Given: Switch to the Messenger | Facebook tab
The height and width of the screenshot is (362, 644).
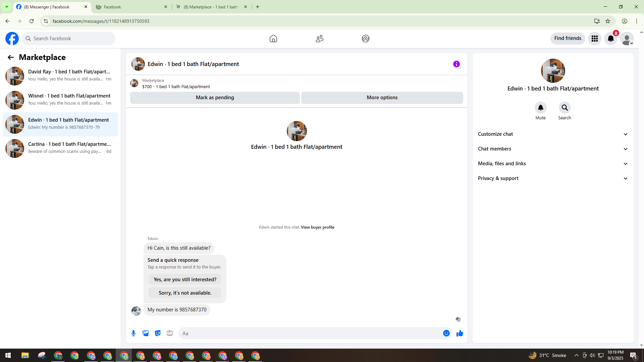Looking at the screenshot, I should pyautogui.click(x=52, y=7).
